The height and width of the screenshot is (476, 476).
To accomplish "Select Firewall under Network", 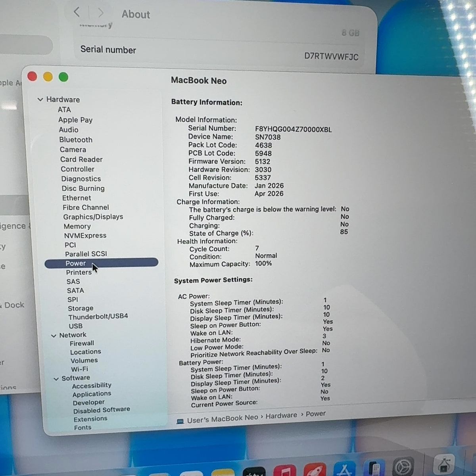I will coord(82,344).
